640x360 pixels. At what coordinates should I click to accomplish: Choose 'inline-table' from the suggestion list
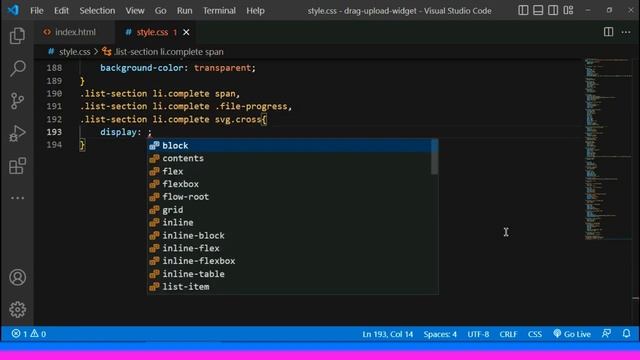click(289, 274)
